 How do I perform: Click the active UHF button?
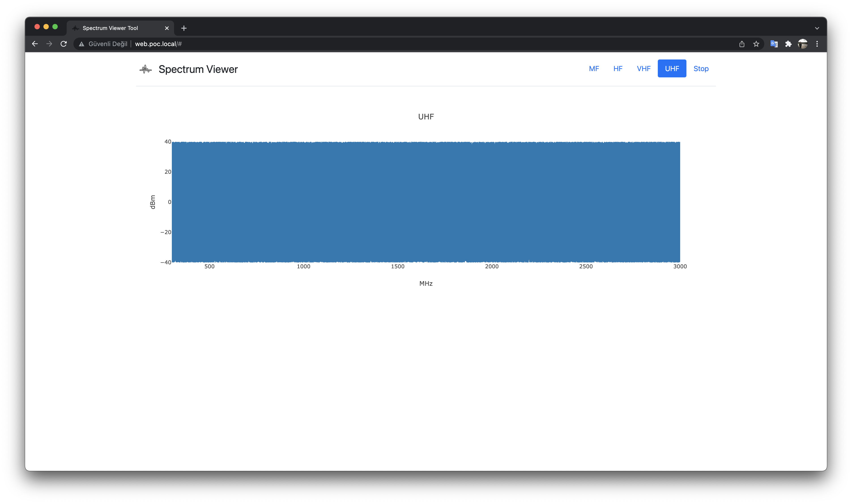click(671, 69)
